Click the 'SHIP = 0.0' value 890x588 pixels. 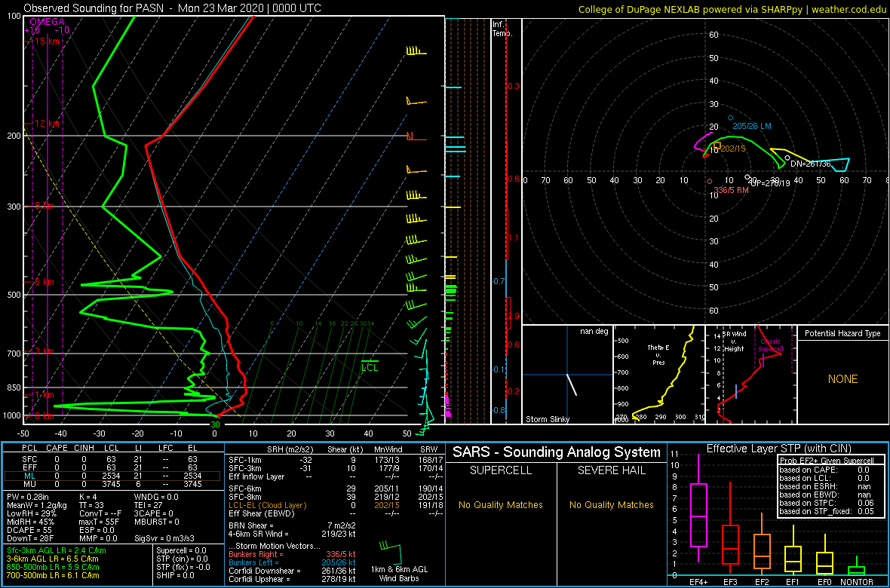point(176,574)
